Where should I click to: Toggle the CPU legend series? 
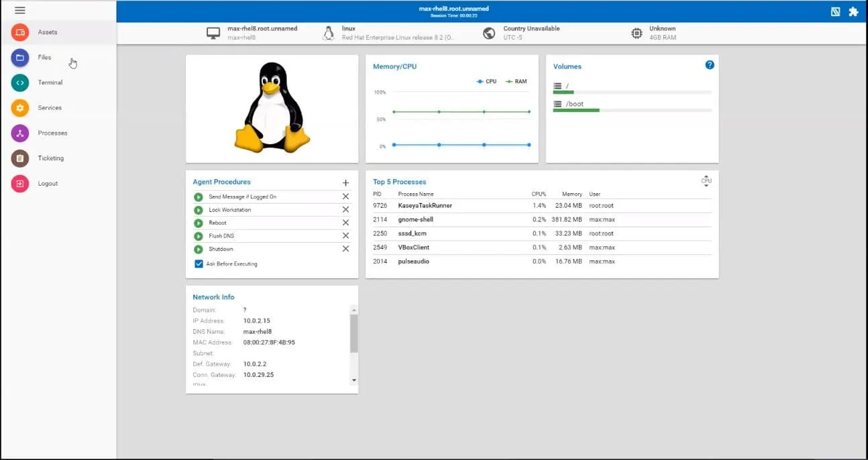pyautogui.click(x=486, y=81)
